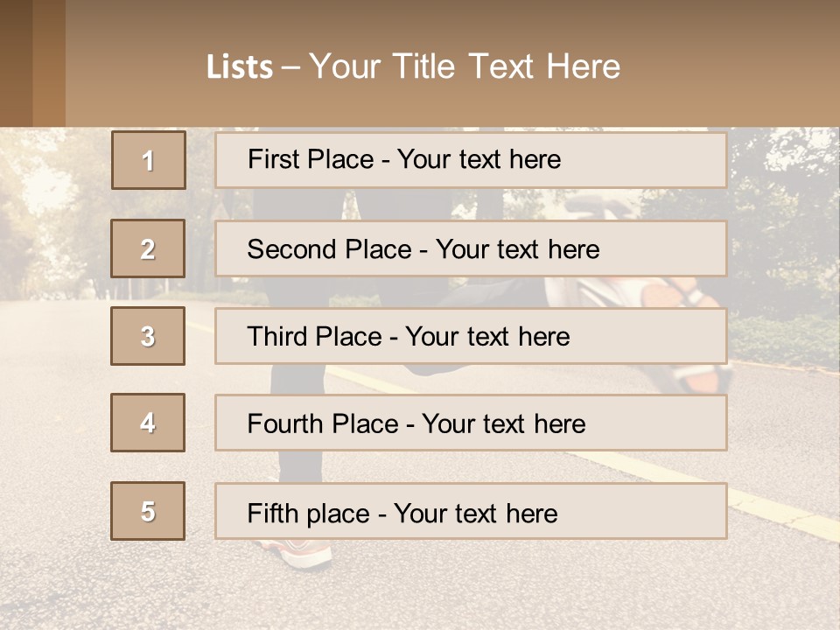
Task: Click the Fifth place text box
Action: [471, 511]
